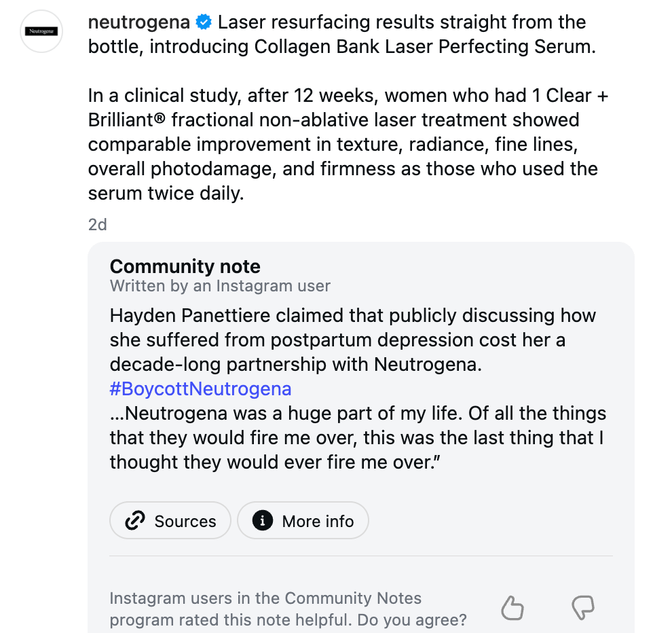Screen dimensions: 672x633
Task: Click the neutrogena username
Action: (139, 22)
